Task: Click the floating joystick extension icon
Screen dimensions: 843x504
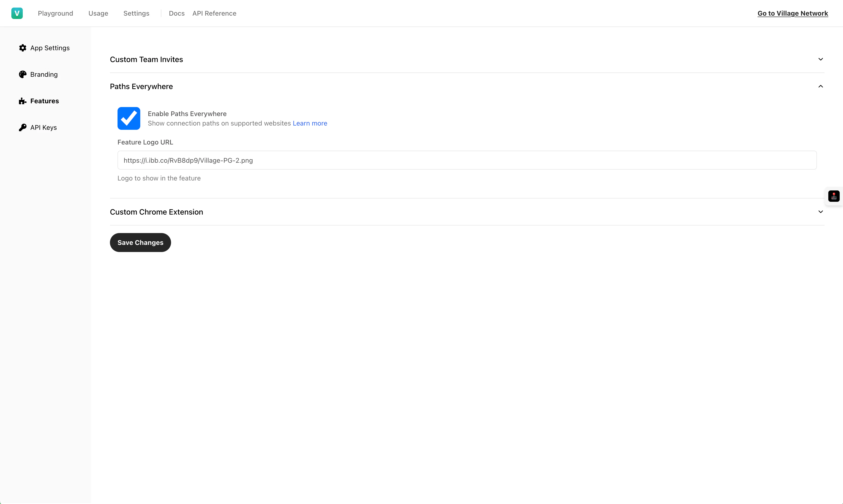Action: pyautogui.click(x=834, y=196)
